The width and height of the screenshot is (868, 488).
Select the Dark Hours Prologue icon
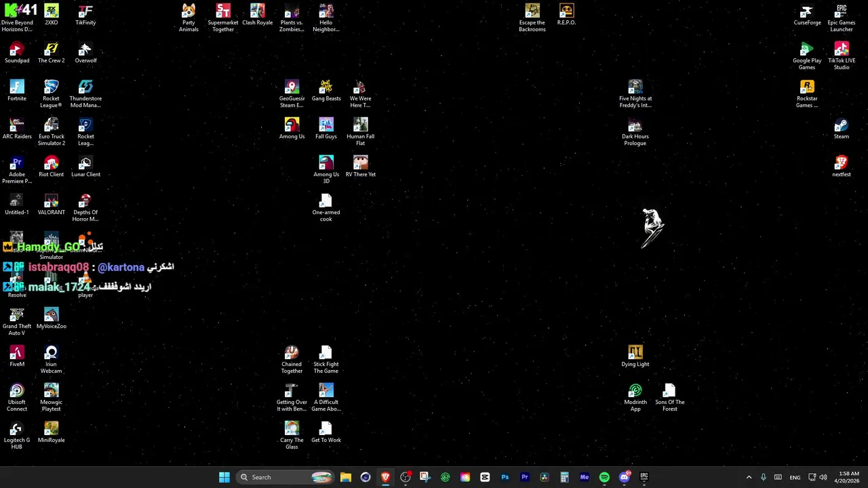click(635, 131)
